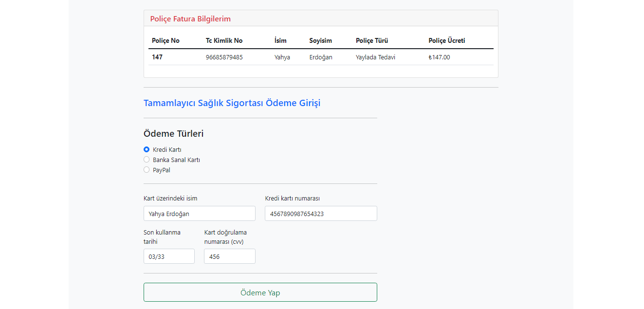Click the Son kullanma tarihi field
Viewport: 644px width, 309px height.
169,256
